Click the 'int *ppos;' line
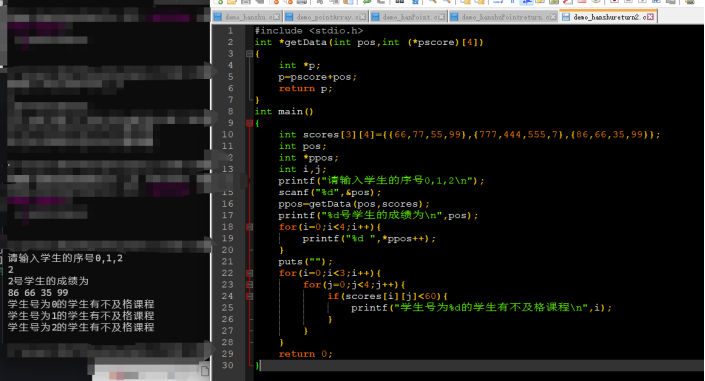This screenshot has height=381, width=705. pyautogui.click(x=308, y=158)
